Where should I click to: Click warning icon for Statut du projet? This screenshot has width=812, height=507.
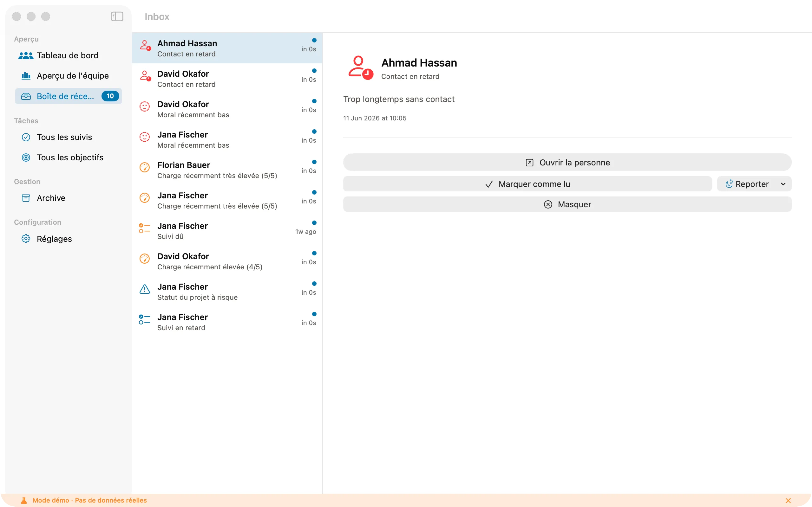tap(145, 289)
